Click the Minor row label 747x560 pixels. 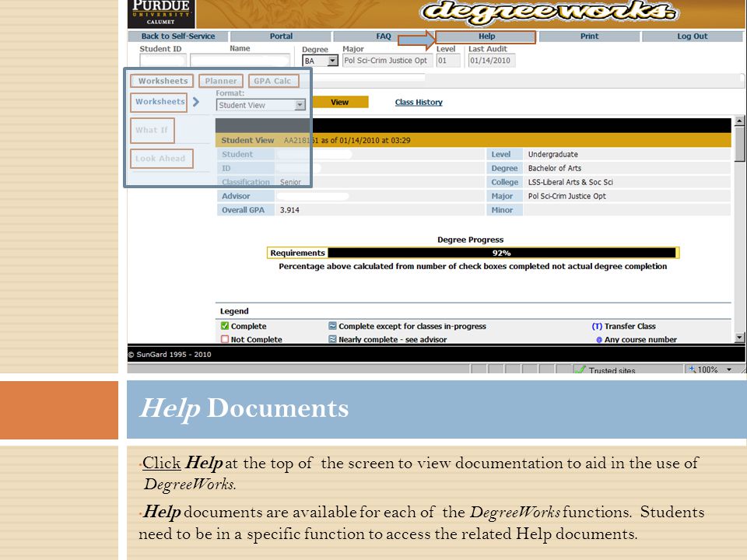point(502,210)
